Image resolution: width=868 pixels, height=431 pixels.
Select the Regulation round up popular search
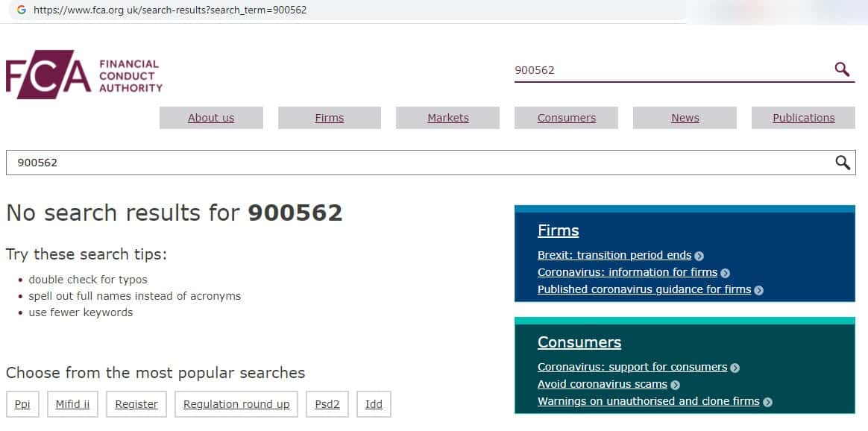(x=236, y=404)
